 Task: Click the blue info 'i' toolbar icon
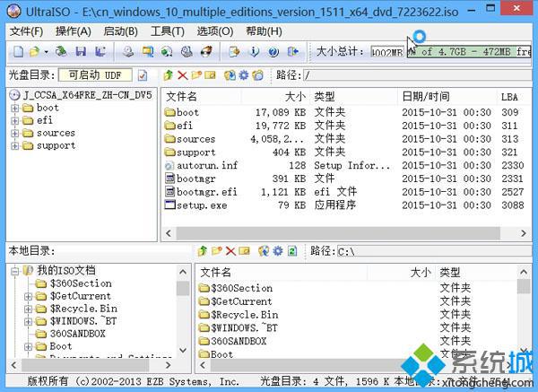pyautogui.click(x=255, y=52)
